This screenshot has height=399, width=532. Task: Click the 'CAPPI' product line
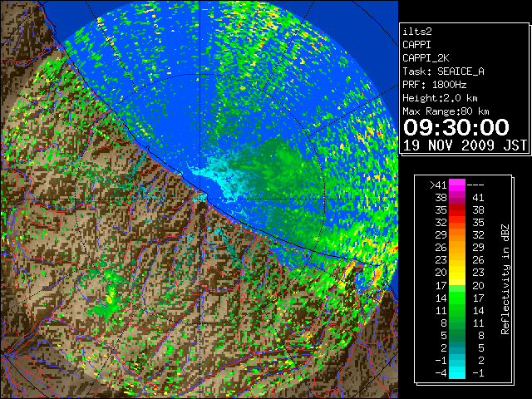[416, 45]
